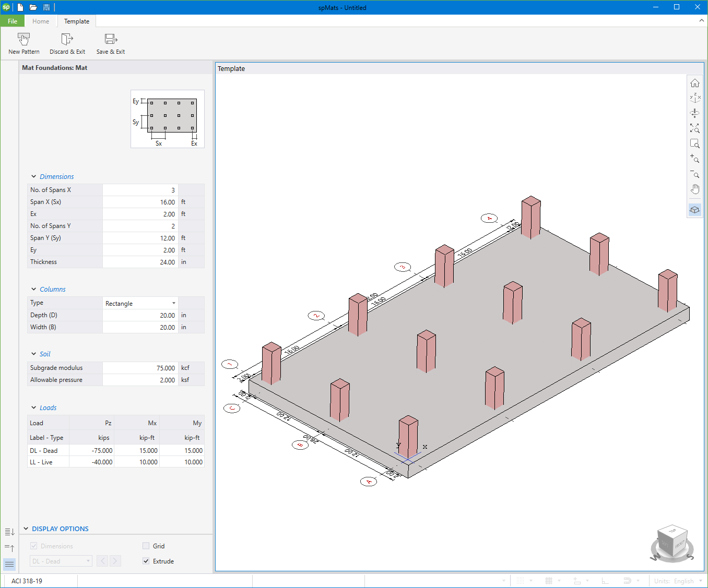Click the Save icon in title bar
This screenshot has width=708, height=588.
click(46, 7)
